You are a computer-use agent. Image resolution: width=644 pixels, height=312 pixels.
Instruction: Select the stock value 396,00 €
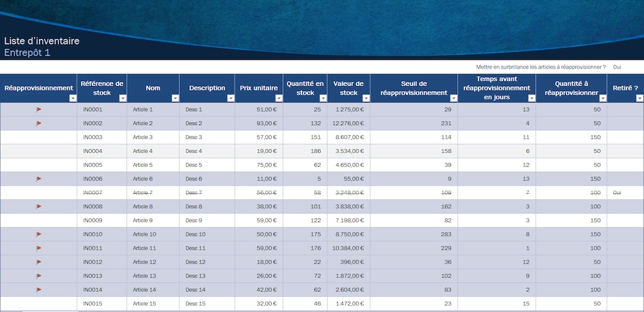coord(348,262)
